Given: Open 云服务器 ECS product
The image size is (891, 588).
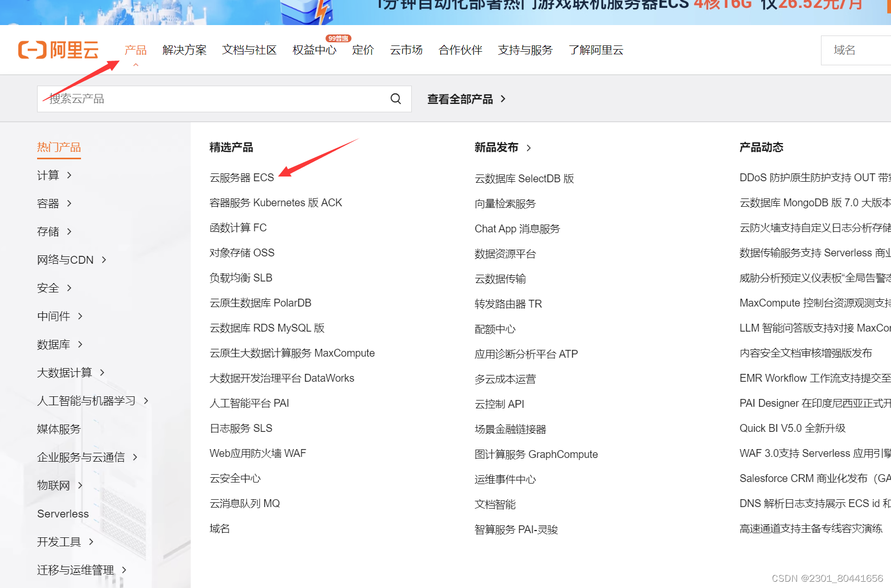Looking at the screenshot, I should 242,178.
